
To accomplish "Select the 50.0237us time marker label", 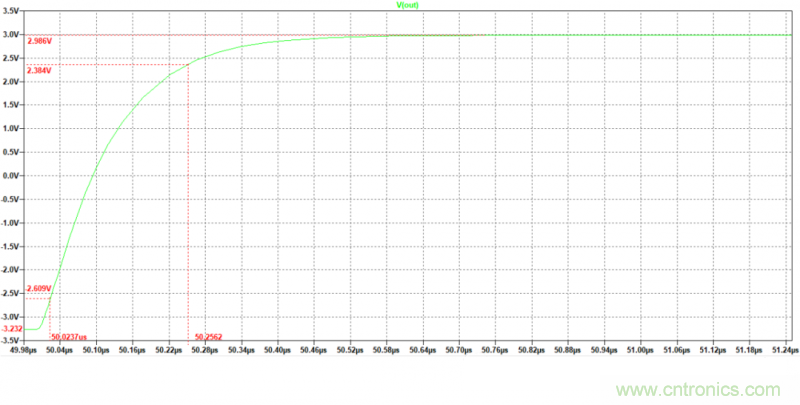I will pos(68,337).
